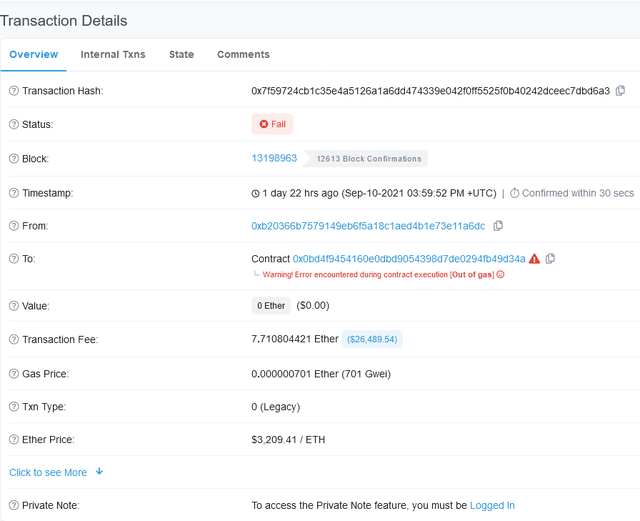
Task: Click help icon beside Private Note
Action: pyautogui.click(x=14, y=505)
